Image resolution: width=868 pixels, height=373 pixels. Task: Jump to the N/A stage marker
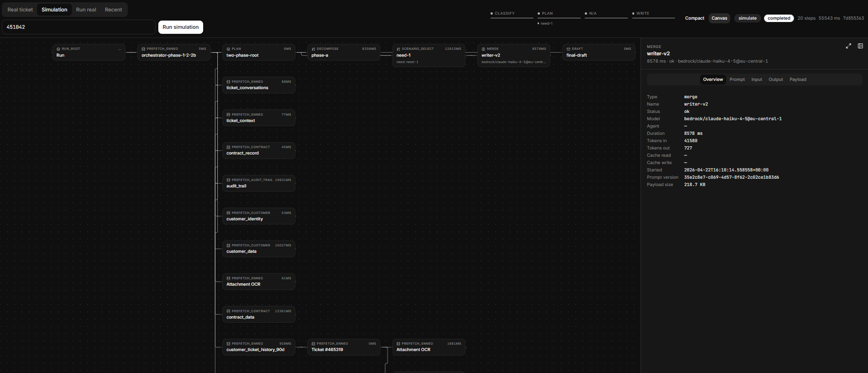(x=606, y=14)
